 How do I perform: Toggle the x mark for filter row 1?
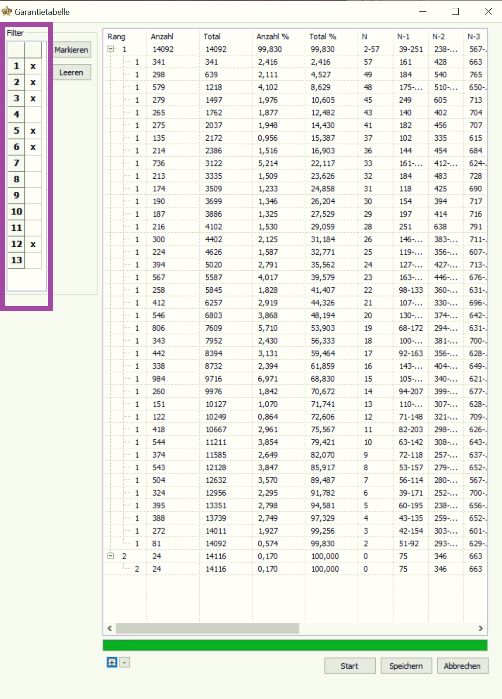33,66
